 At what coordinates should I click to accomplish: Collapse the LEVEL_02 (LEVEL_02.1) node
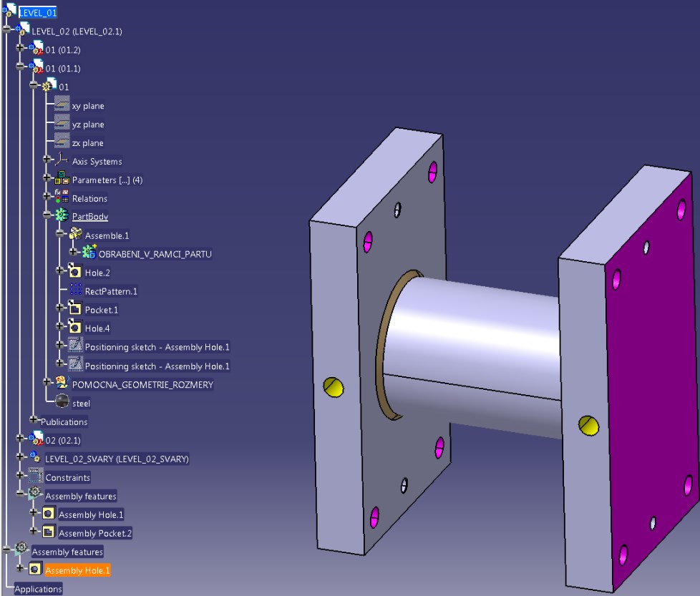click(6, 29)
